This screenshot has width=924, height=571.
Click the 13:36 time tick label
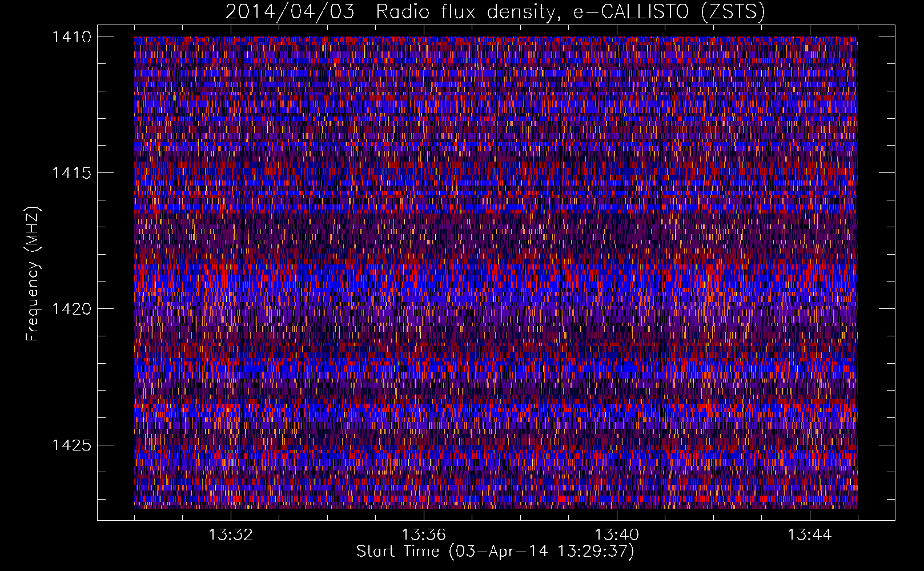coord(424,535)
